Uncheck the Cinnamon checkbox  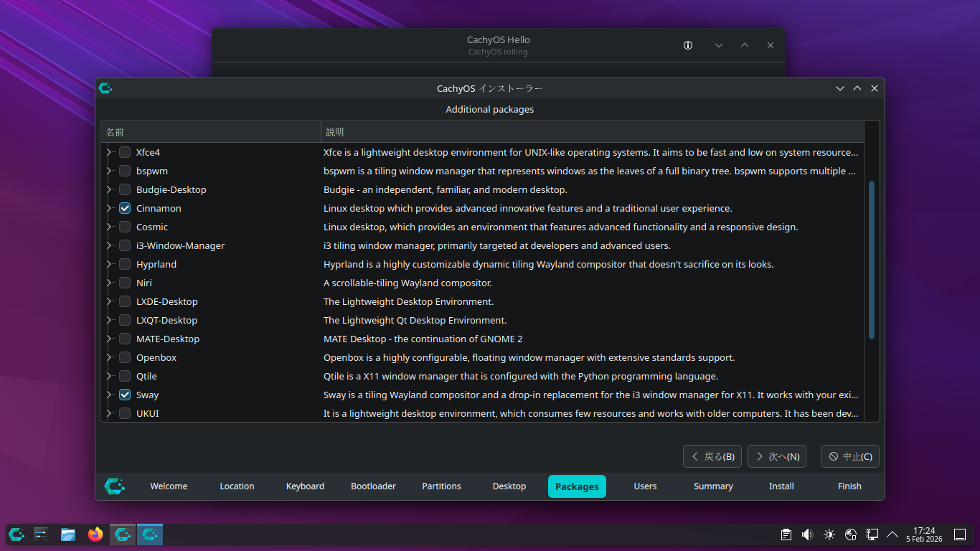pos(125,208)
